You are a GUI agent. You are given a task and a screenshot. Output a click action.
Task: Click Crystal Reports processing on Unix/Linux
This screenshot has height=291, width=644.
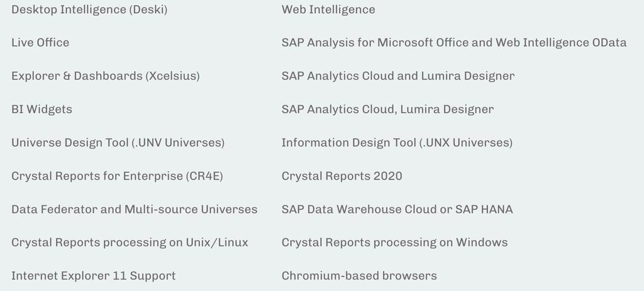point(130,243)
